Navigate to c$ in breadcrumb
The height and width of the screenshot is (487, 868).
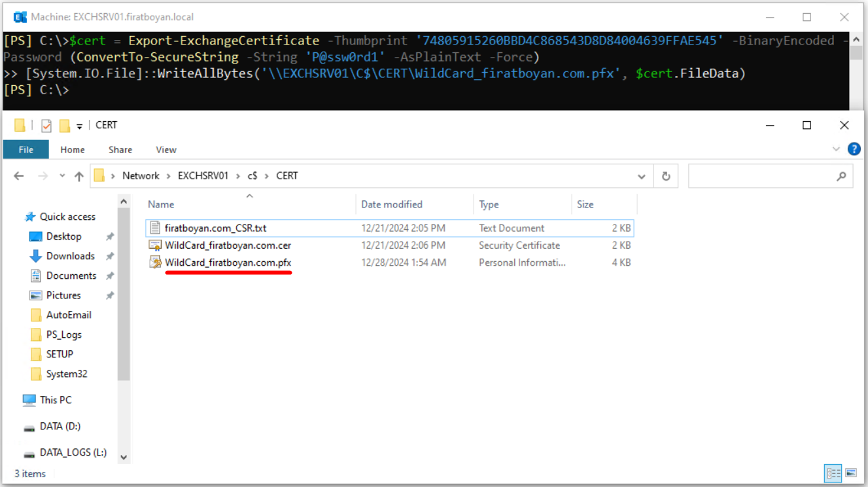tap(252, 176)
